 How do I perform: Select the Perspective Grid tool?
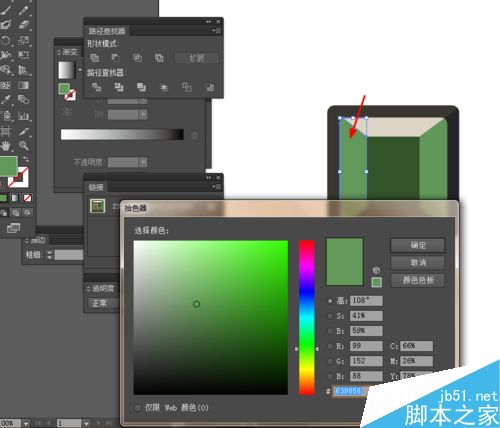23,70
